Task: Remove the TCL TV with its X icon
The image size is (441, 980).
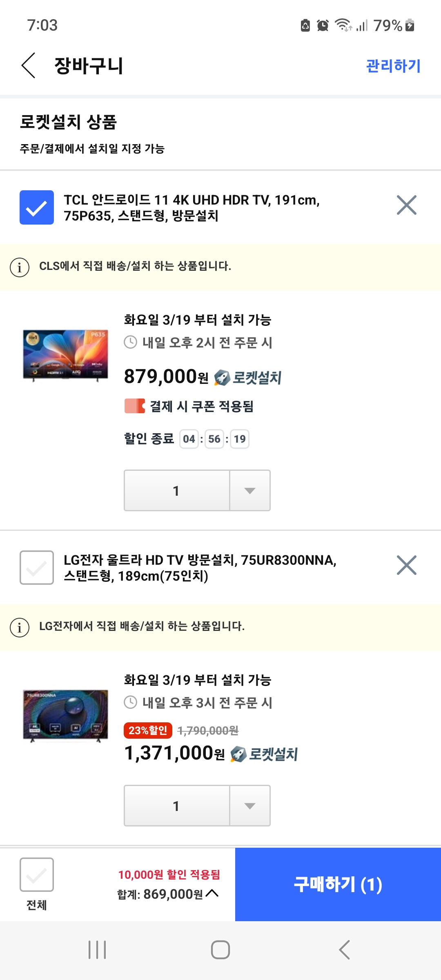Action: (x=407, y=205)
